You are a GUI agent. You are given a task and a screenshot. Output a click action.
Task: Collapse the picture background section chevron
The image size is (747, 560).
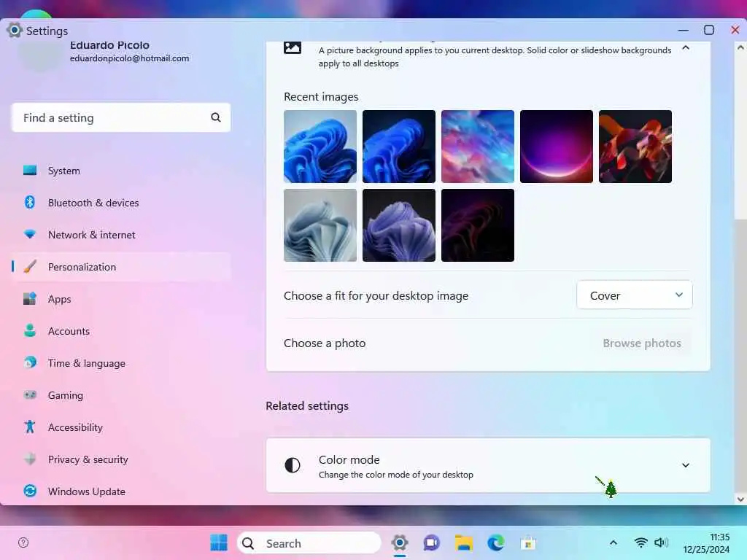(686, 47)
